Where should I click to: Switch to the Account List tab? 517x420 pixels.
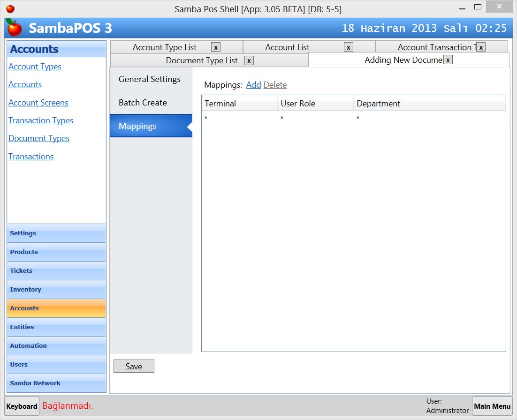(x=288, y=47)
